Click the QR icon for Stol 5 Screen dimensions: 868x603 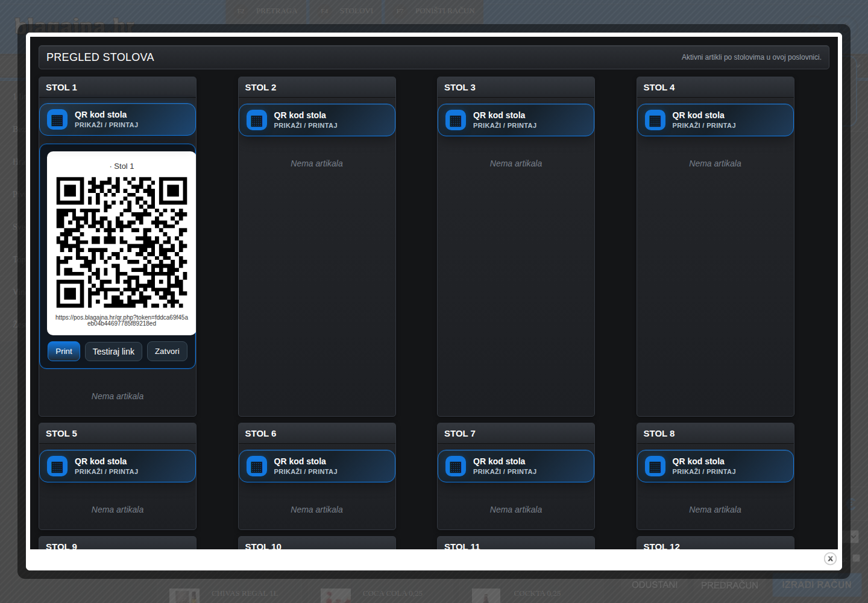pyautogui.click(x=57, y=466)
